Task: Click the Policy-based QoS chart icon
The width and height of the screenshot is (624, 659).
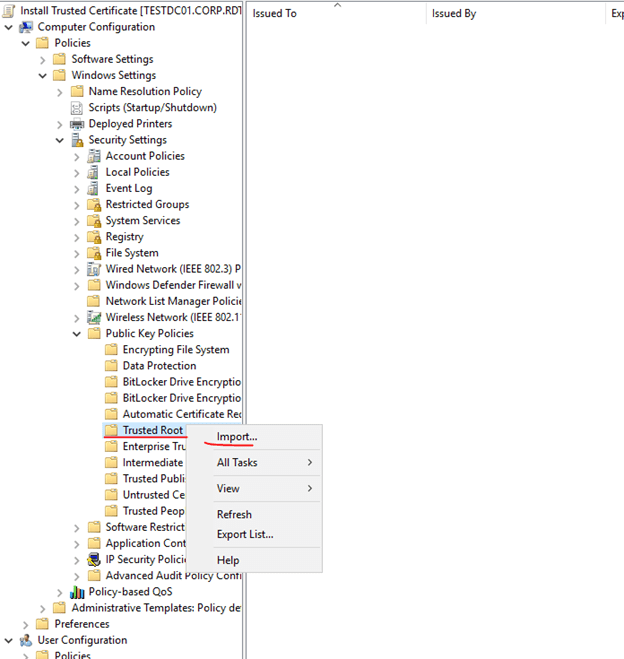Action: (77, 592)
